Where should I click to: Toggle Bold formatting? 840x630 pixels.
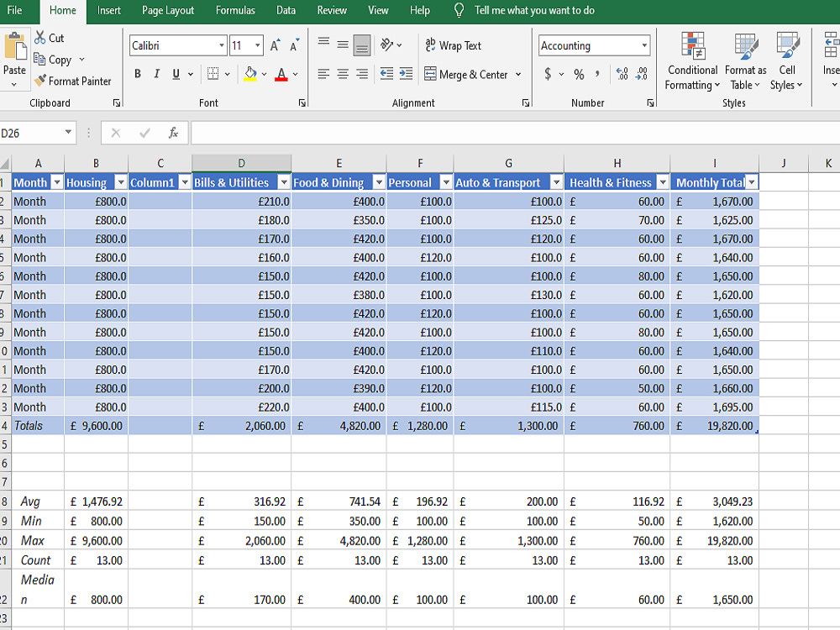coord(138,74)
